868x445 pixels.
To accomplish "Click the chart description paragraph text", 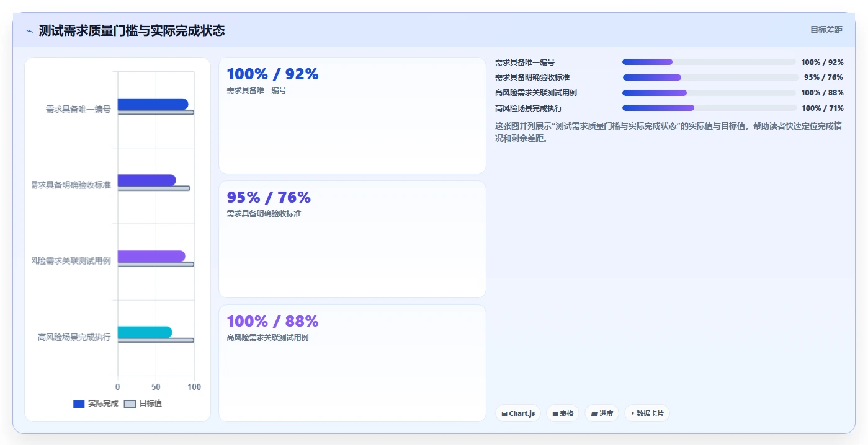I will [x=669, y=132].
